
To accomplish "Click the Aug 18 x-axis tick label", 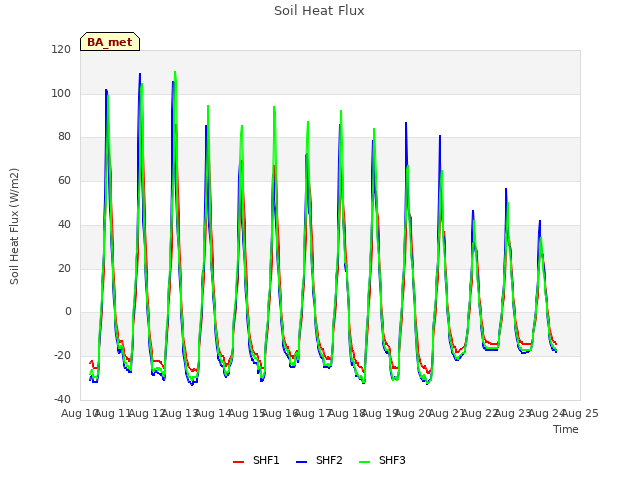I will 347,413.
